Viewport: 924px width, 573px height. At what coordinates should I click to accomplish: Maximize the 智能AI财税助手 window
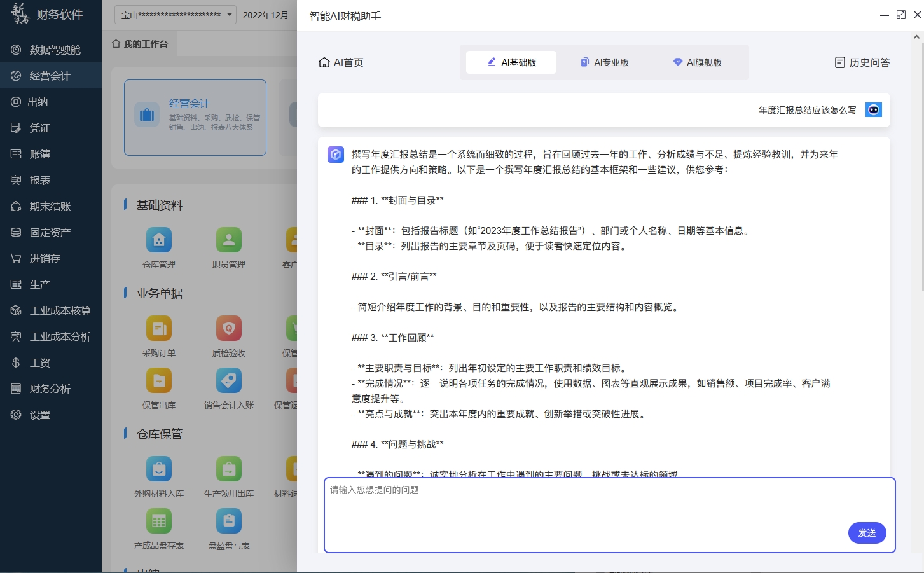pos(901,15)
